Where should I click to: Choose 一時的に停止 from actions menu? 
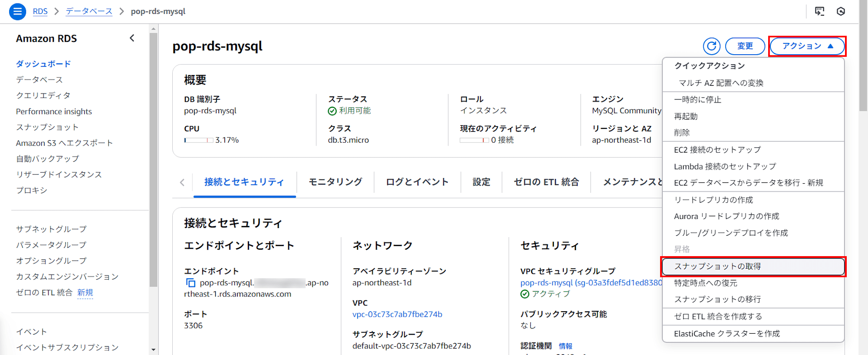pos(753,100)
